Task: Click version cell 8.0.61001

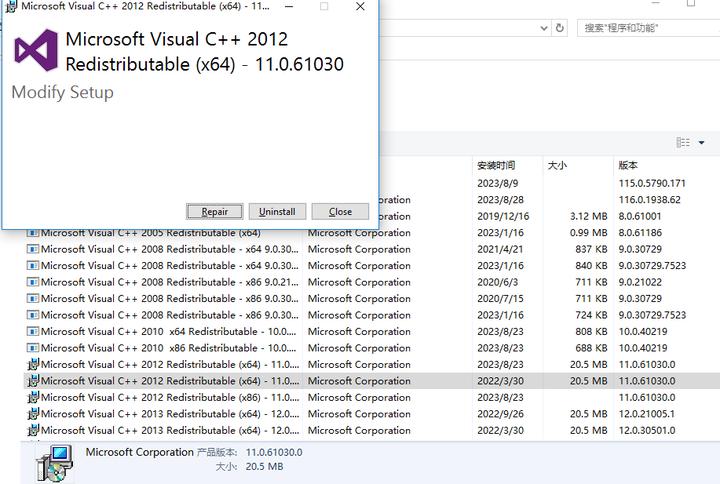Action: click(640, 216)
